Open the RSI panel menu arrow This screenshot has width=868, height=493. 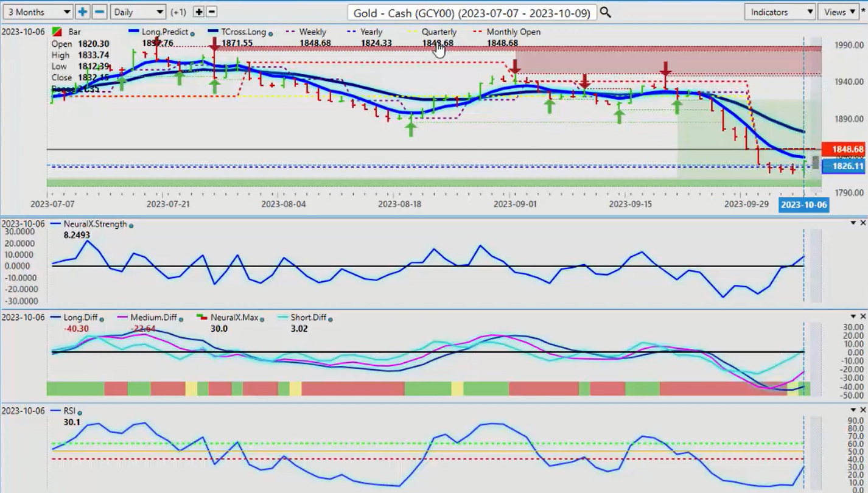854,410
